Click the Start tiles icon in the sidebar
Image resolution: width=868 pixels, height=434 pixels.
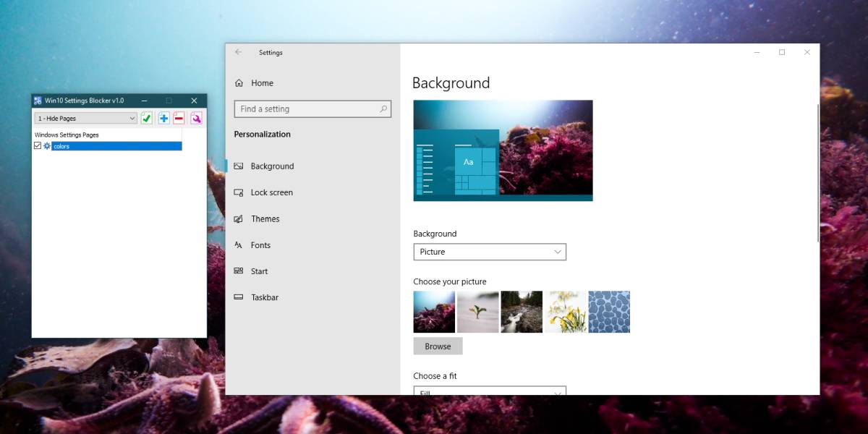pyautogui.click(x=239, y=271)
